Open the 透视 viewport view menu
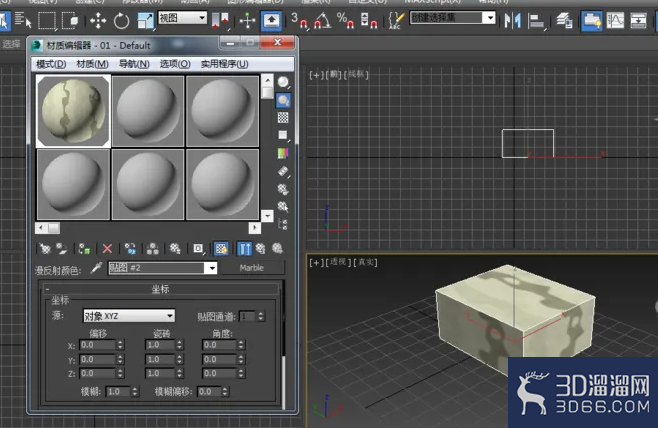Screen dimensions: 658x428 pyautogui.click(x=337, y=262)
